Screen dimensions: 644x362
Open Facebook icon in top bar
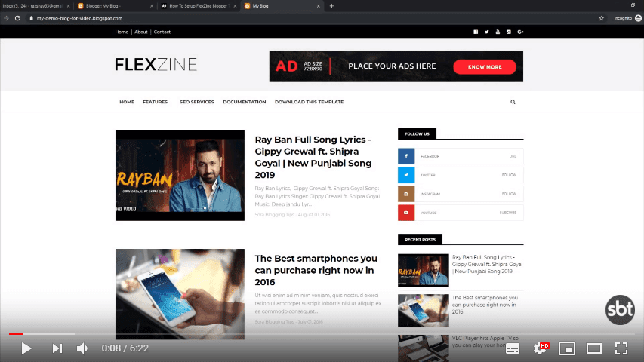click(476, 32)
